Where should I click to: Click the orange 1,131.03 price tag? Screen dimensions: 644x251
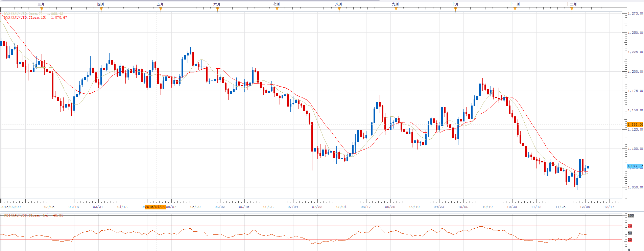[x=635, y=124]
